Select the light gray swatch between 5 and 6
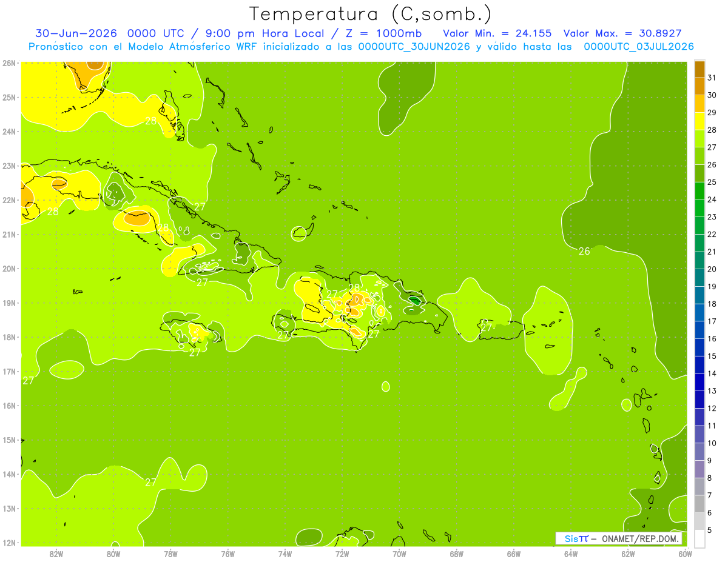 tap(699, 521)
